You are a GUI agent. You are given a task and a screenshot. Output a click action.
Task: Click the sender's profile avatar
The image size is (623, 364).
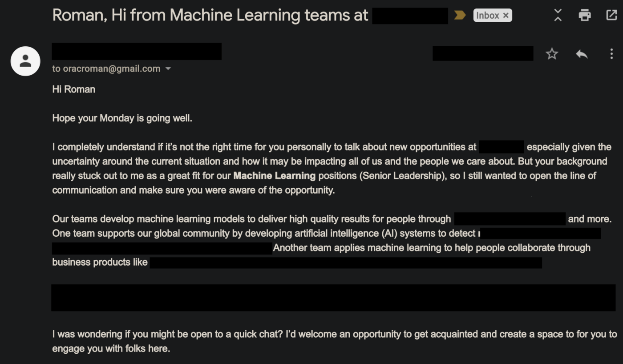tap(25, 61)
